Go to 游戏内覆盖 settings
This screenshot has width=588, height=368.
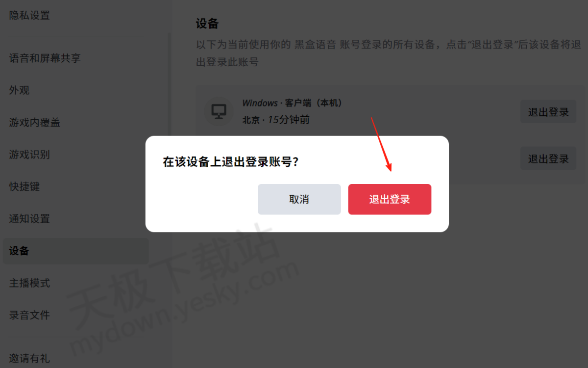click(x=34, y=122)
